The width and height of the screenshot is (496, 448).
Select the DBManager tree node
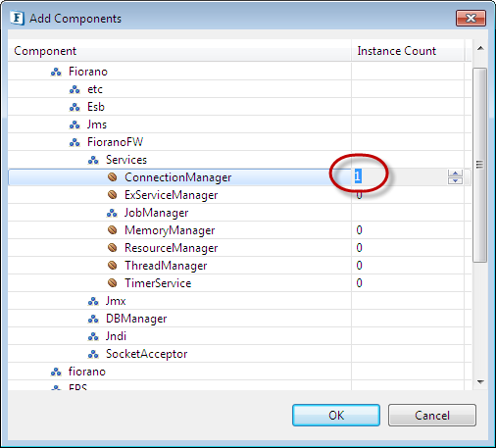136,319
